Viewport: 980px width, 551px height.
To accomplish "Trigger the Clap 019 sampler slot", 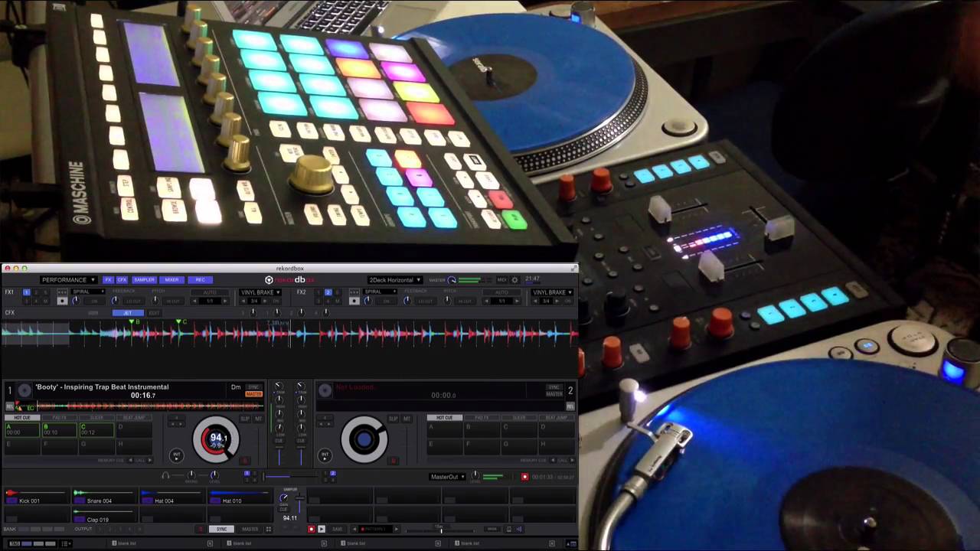I will pyautogui.click(x=106, y=514).
